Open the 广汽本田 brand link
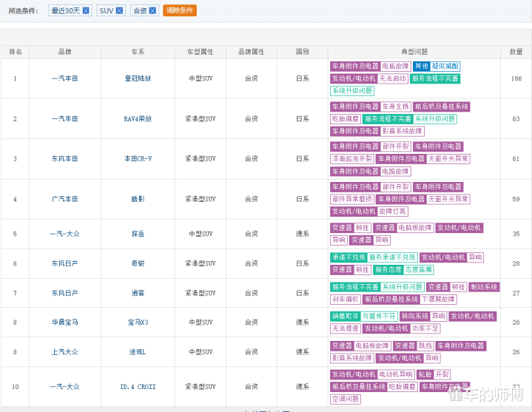This screenshot has height=412, width=532. point(65,199)
